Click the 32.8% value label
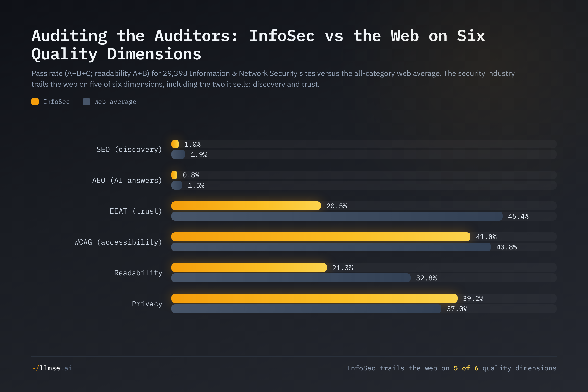The height and width of the screenshot is (392, 588). tap(426, 278)
